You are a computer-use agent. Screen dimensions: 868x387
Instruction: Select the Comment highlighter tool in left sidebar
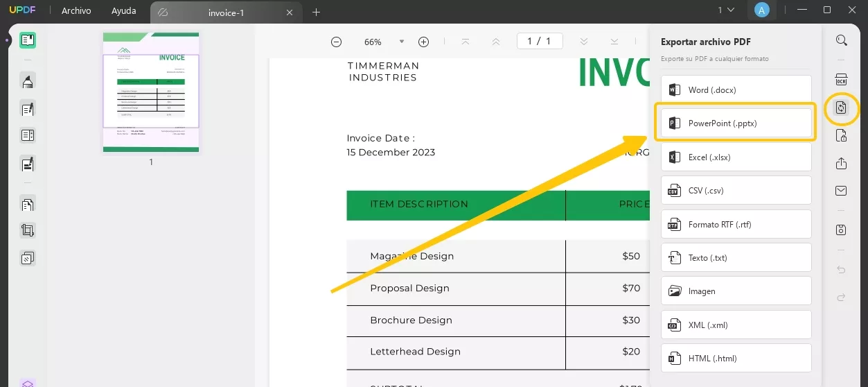(x=28, y=81)
